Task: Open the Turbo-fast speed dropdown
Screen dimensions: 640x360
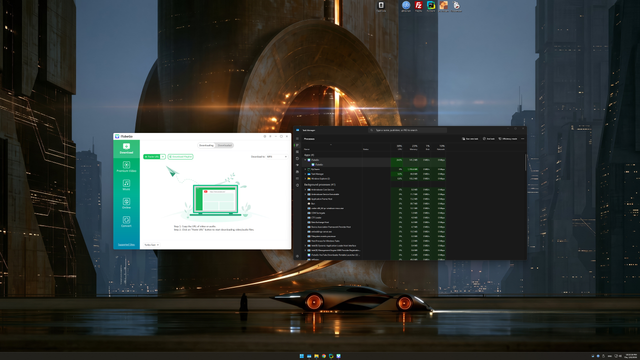Action: tap(151, 245)
